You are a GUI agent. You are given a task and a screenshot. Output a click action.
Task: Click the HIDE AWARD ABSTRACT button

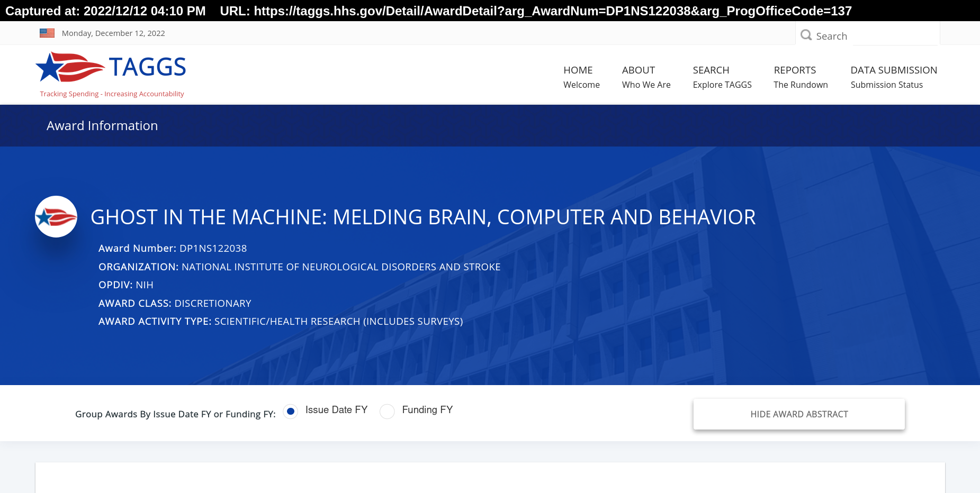[x=799, y=414]
